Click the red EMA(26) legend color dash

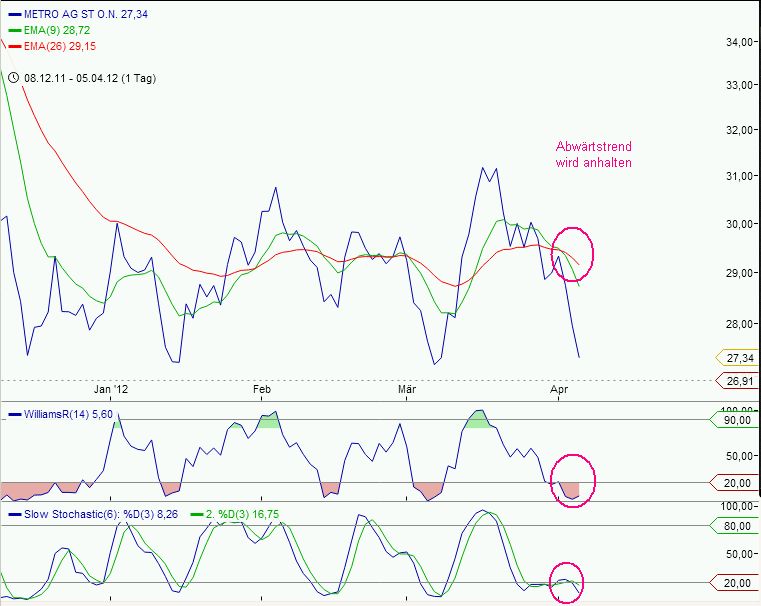click(x=15, y=47)
